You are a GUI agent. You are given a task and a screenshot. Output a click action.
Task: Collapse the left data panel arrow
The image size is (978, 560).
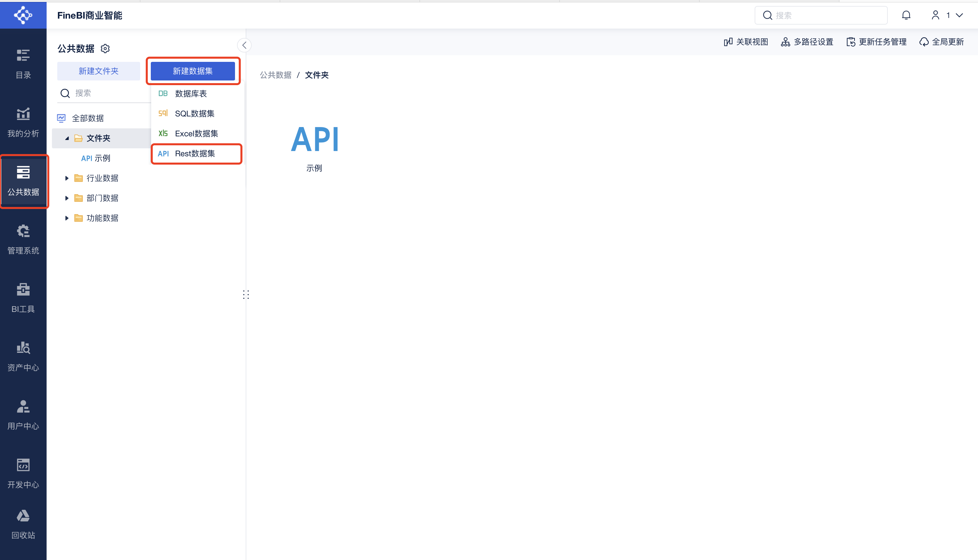point(244,45)
